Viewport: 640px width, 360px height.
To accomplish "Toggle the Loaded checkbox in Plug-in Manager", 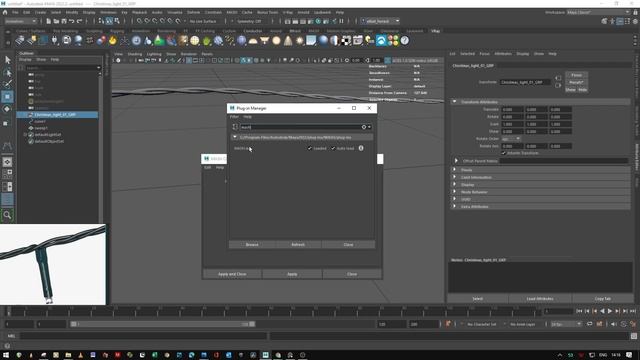I will point(309,148).
